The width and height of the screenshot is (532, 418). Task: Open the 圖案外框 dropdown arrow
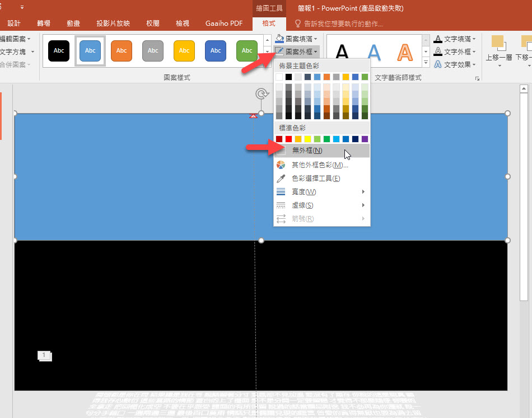pyautogui.click(x=315, y=52)
